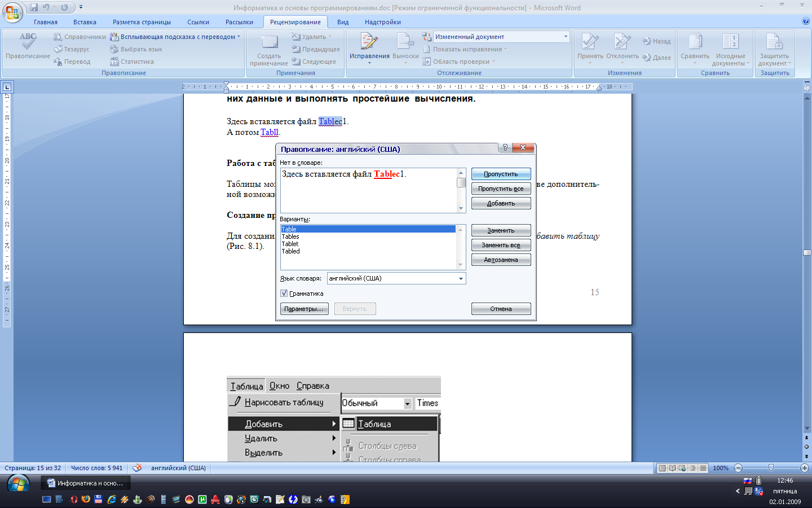
Task: Open the Главная tab
Action: [46, 22]
